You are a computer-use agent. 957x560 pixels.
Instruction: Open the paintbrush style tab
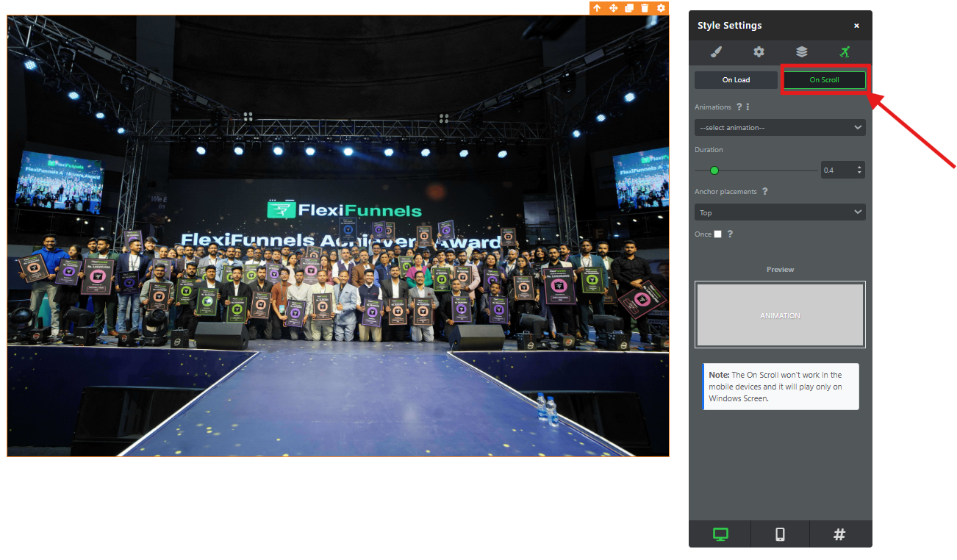(x=716, y=51)
